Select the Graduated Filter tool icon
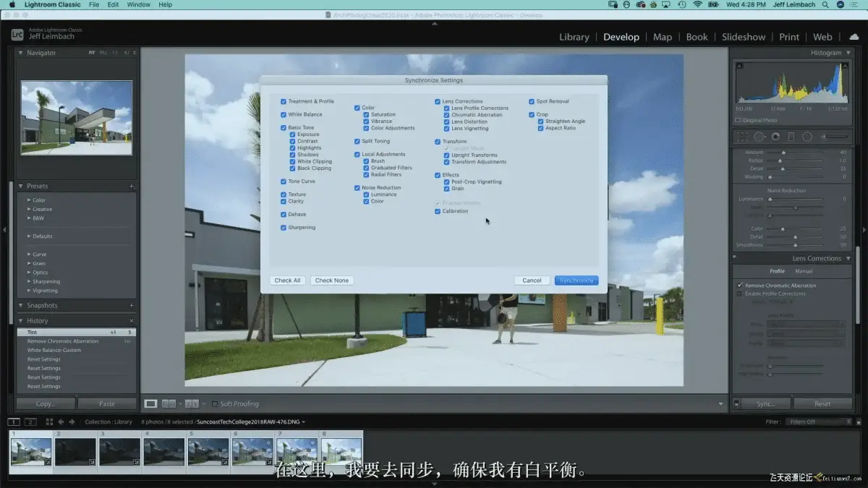This screenshot has width=868, height=488. tap(791, 136)
